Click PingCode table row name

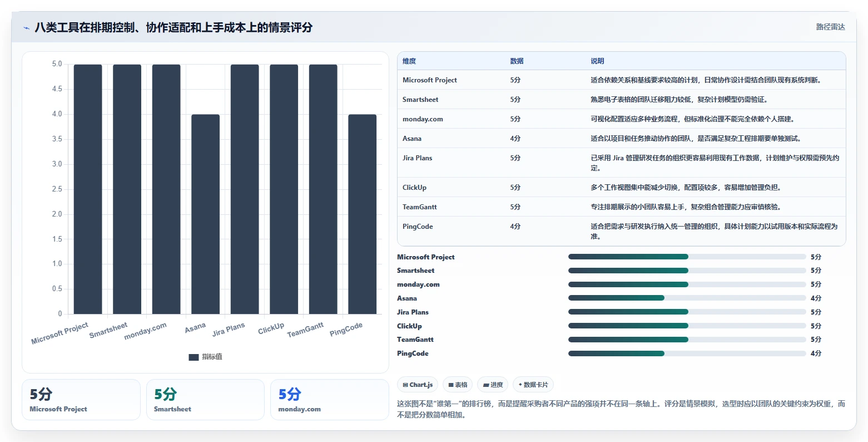(x=418, y=227)
